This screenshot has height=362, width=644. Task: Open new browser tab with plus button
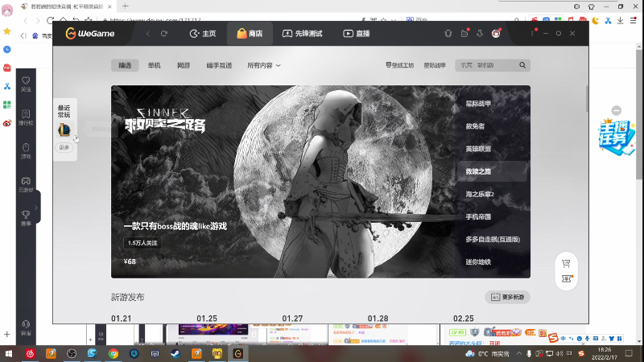(x=126, y=6)
